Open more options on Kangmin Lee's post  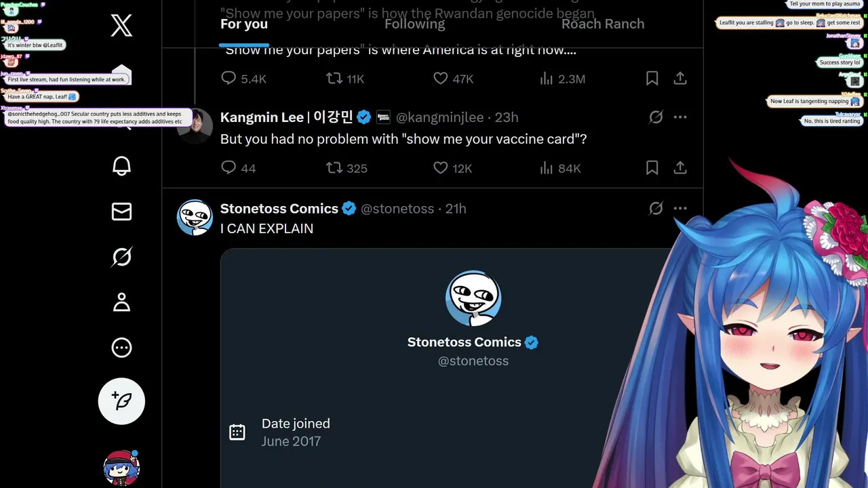[680, 117]
